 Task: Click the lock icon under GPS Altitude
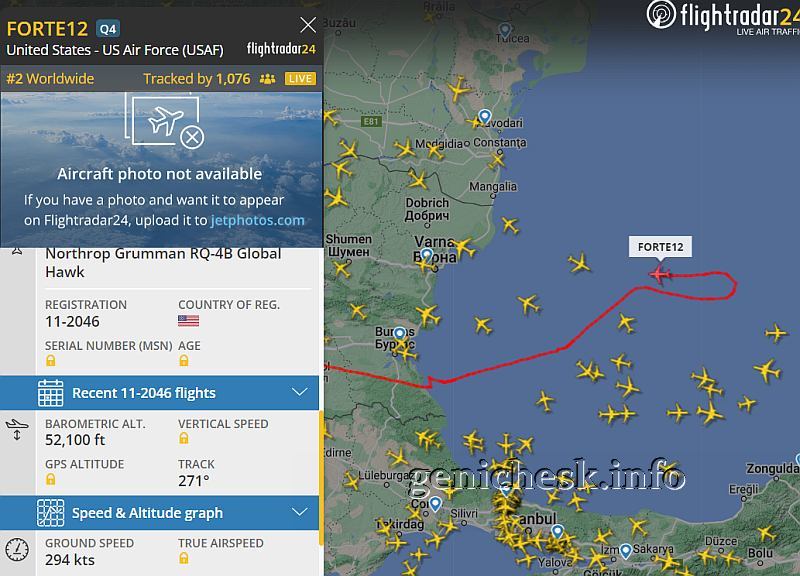click(51, 479)
